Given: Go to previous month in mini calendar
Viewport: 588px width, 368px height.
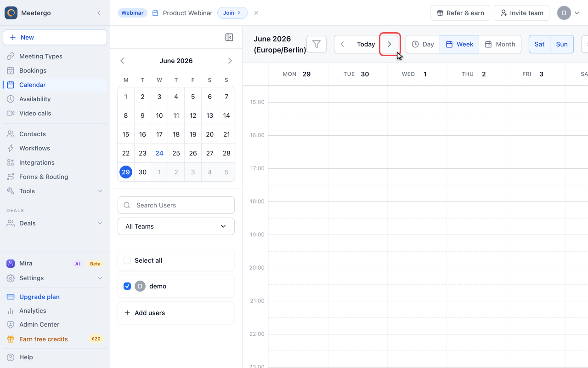Looking at the screenshot, I should pos(122,61).
